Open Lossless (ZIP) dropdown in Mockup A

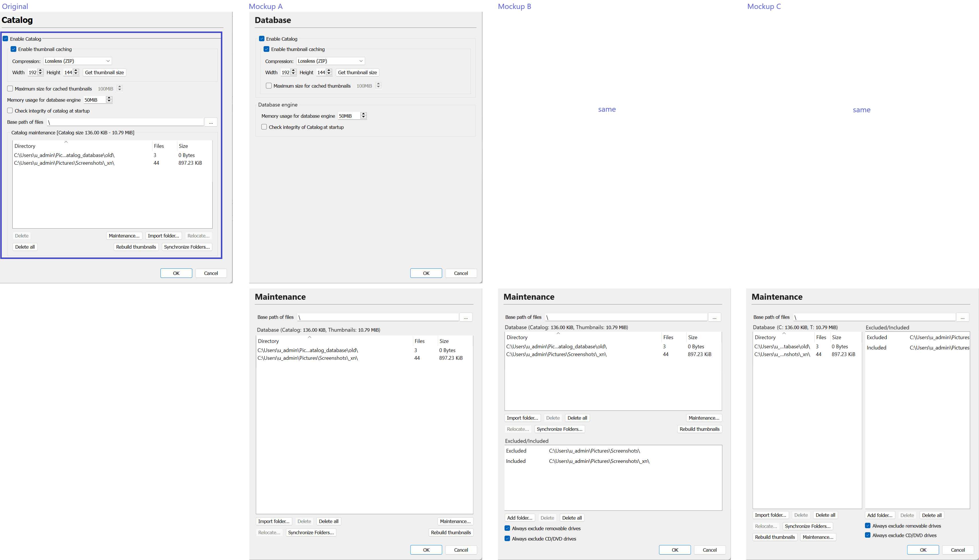[330, 61]
